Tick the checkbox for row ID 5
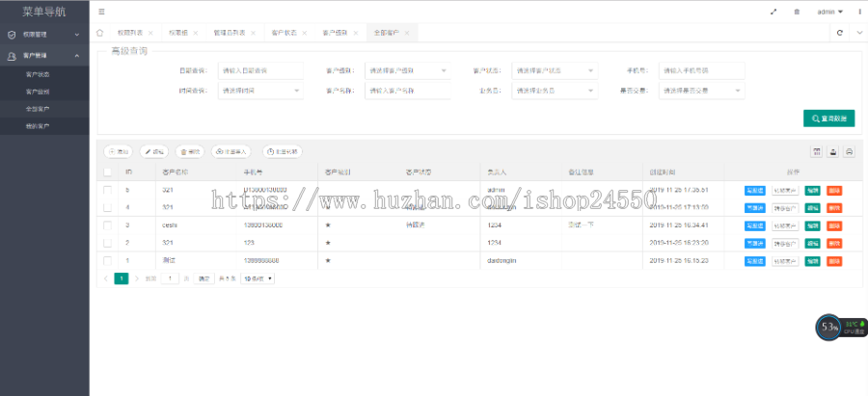This screenshot has height=396, width=868. [107, 190]
